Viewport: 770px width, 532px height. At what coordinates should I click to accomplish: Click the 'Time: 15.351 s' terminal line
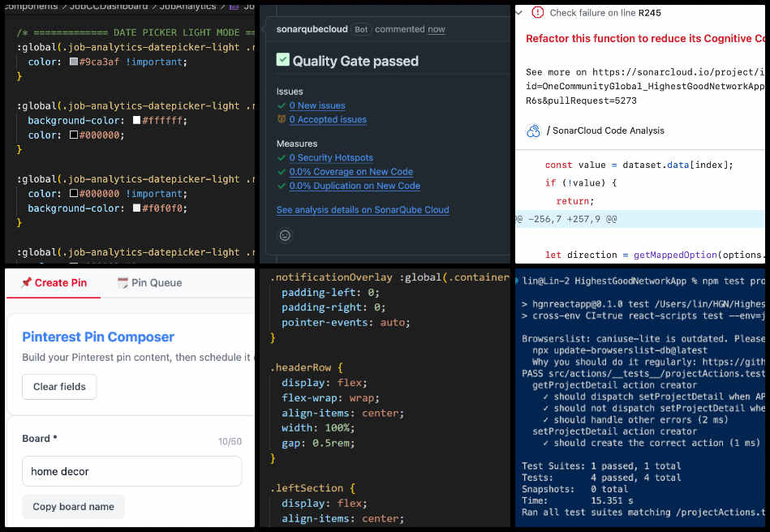point(577,500)
